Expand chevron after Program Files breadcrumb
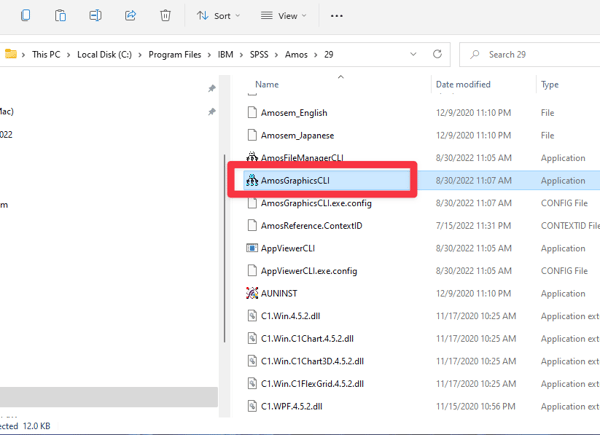600x435 pixels. pyautogui.click(x=209, y=55)
